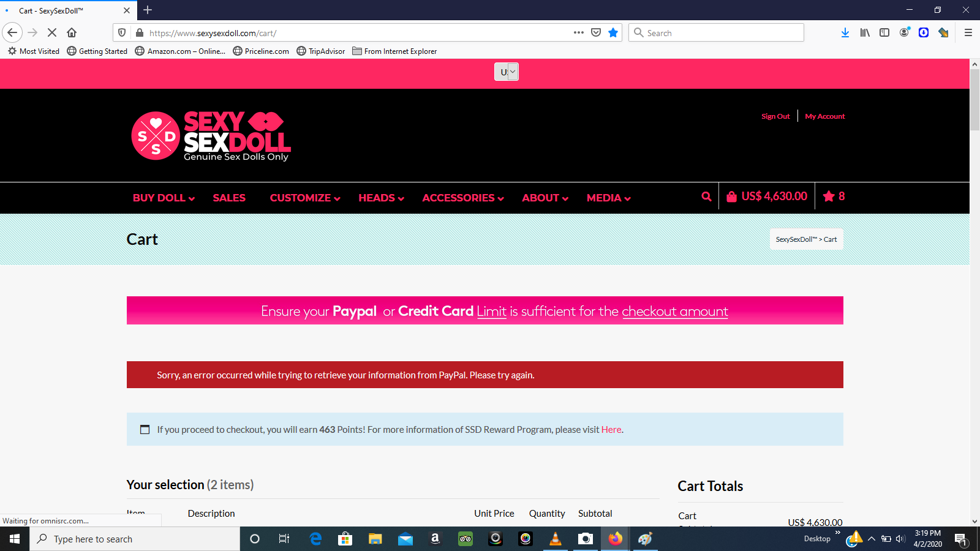Open Getting Started bookmark

pos(97,51)
